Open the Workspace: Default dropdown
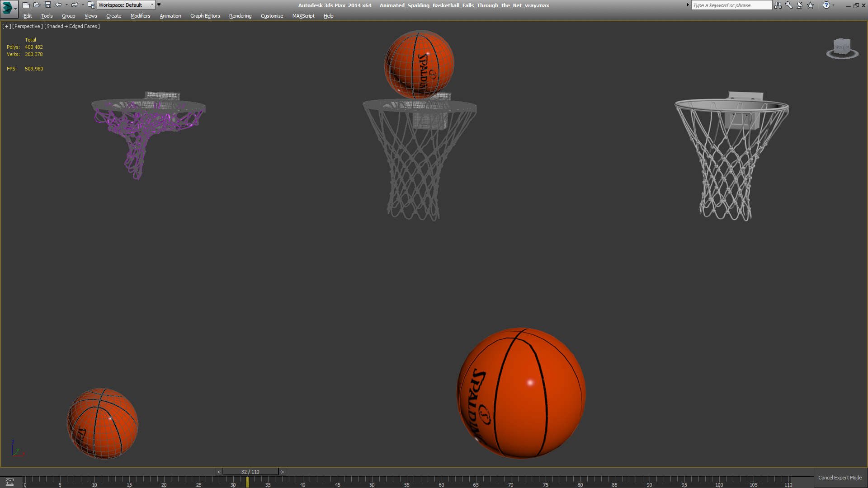The height and width of the screenshot is (488, 868). 126,5
